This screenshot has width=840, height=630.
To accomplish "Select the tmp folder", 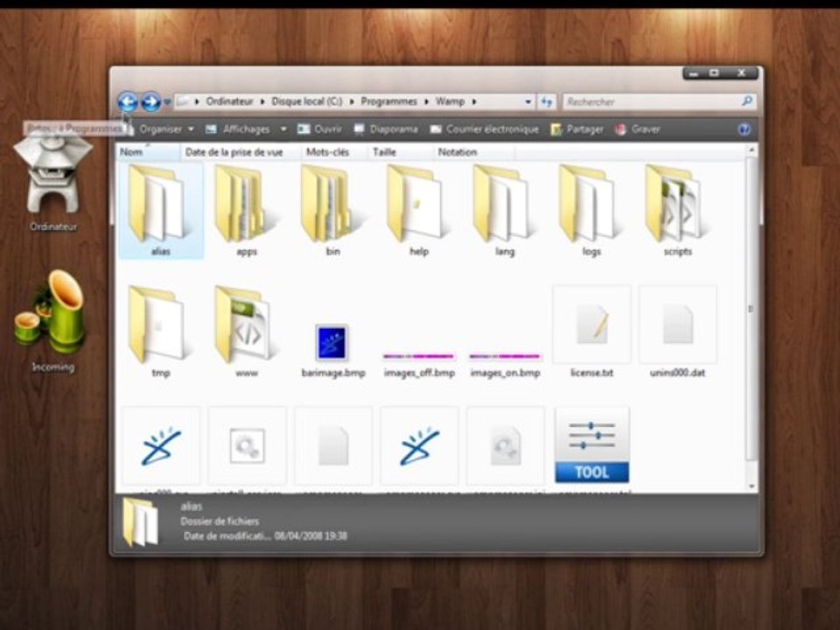I will (x=161, y=332).
